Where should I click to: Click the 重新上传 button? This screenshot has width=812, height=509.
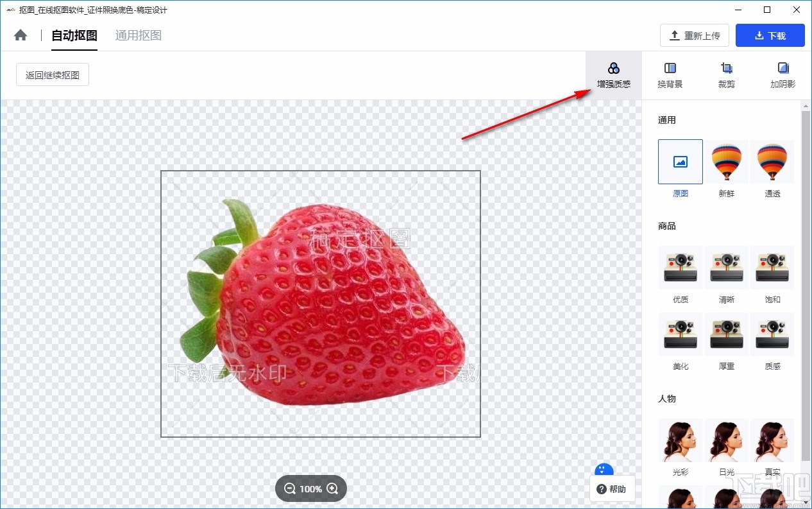point(695,35)
